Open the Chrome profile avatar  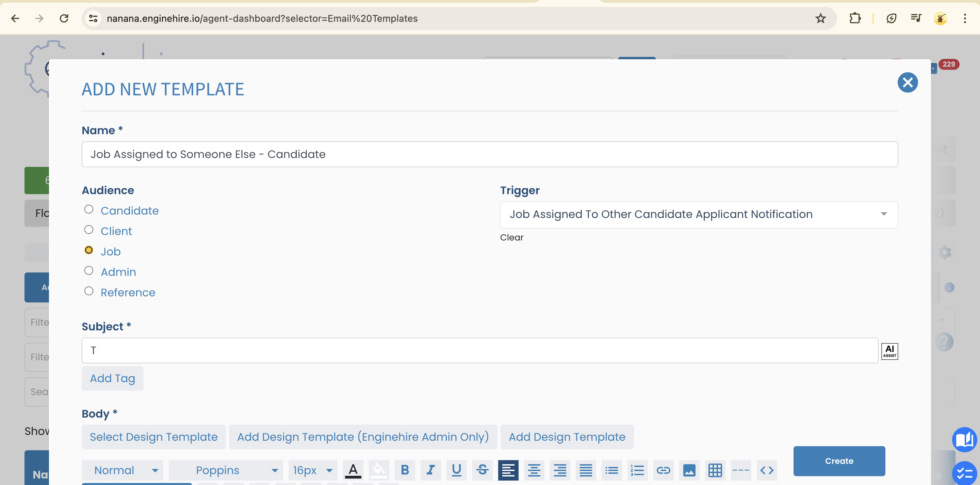pos(941,18)
